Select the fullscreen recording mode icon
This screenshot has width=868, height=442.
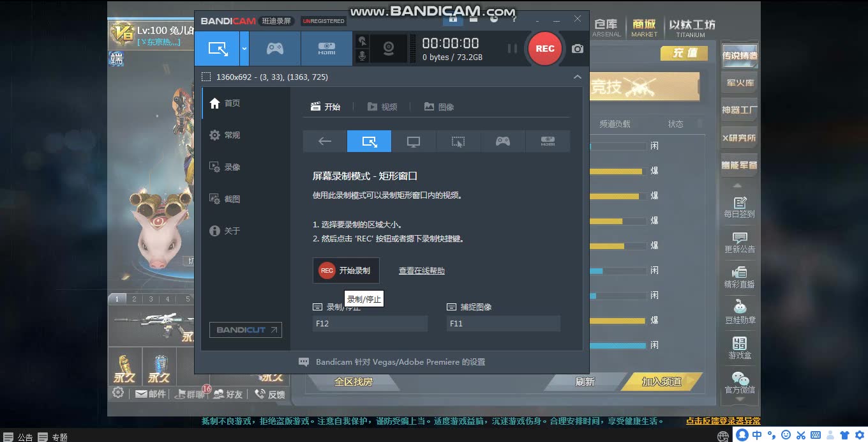coord(414,141)
